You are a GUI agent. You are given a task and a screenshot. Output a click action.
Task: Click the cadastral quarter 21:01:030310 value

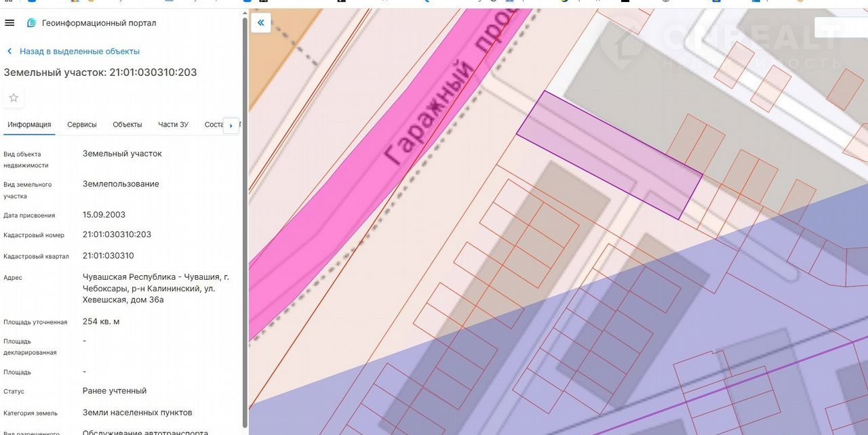pyautogui.click(x=108, y=255)
